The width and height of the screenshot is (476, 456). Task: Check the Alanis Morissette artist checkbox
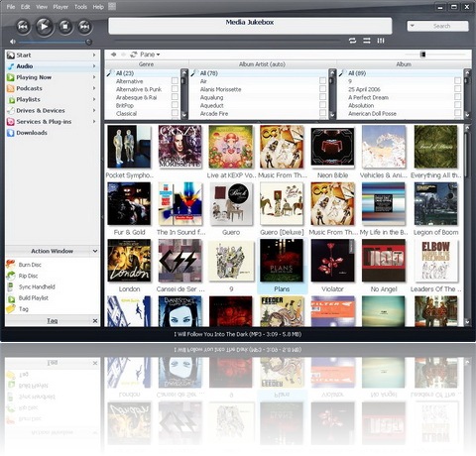click(322, 89)
